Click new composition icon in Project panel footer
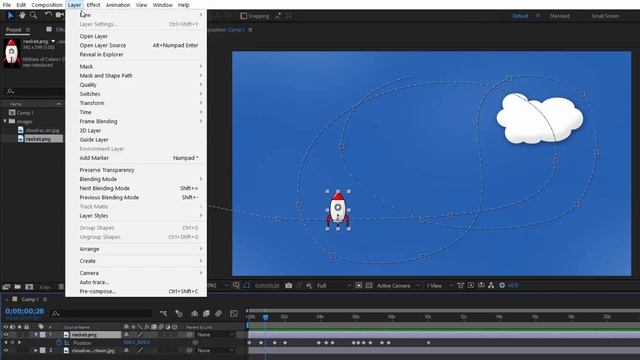 29,287
